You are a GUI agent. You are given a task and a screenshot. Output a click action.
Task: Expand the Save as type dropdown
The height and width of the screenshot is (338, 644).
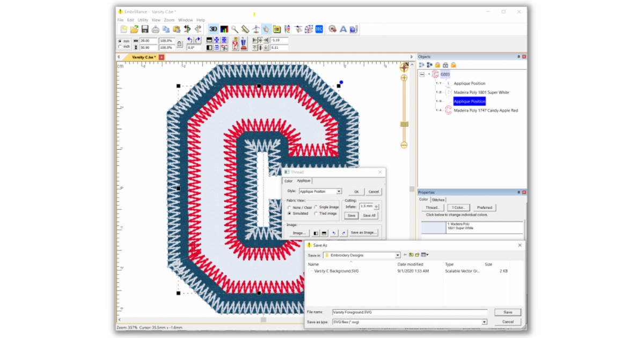pyautogui.click(x=484, y=322)
